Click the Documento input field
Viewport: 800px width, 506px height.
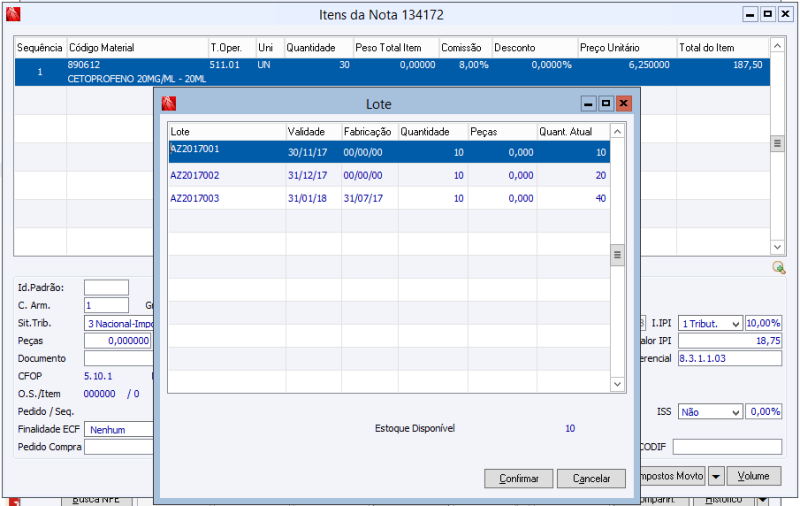(x=119, y=358)
